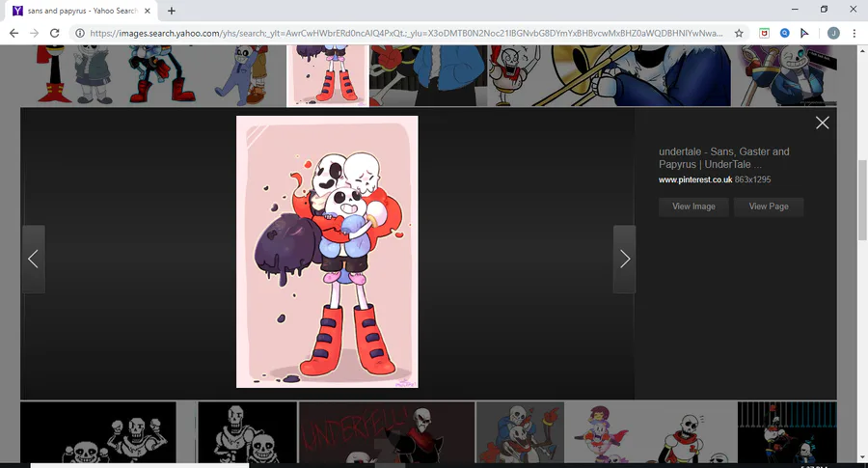Open the dark arrow-shaped extension icon

point(804,33)
